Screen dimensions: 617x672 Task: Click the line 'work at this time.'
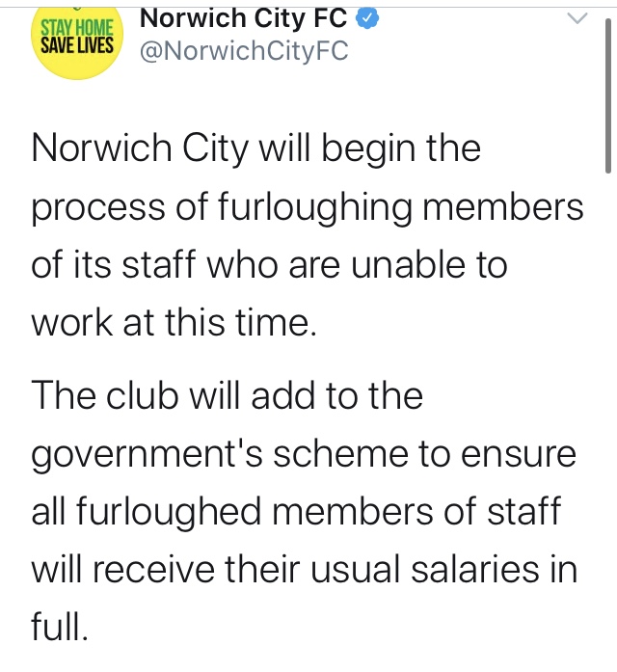point(174,322)
